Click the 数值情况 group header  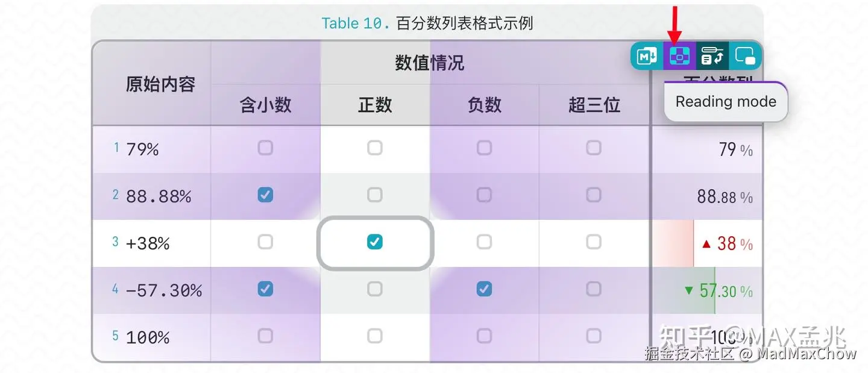430,63
